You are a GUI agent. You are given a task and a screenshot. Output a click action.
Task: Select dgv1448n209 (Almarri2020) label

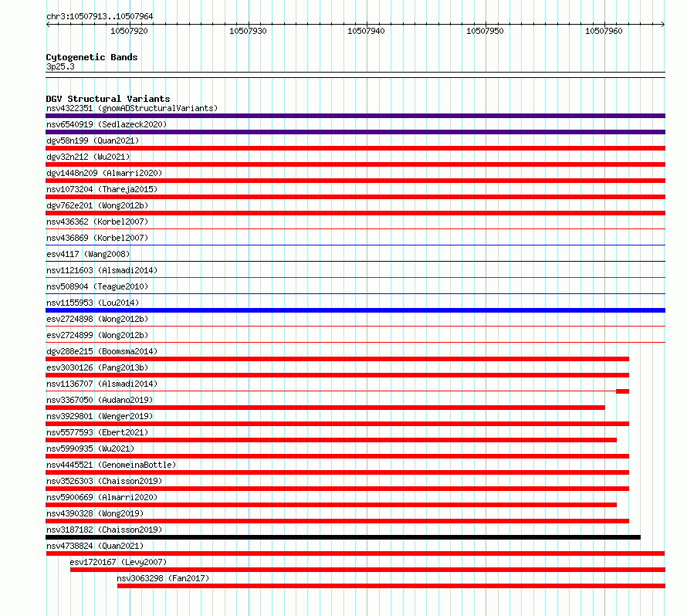click(x=104, y=173)
